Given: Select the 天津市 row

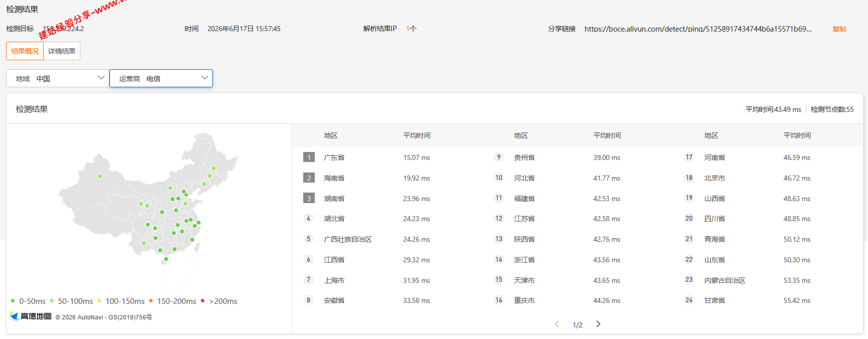Looking at the screenshot, I should (x=577, y=280).
